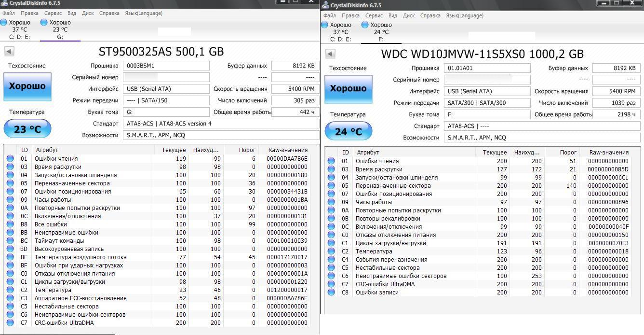This screenshot has width=644, height=335.
Task: Select Неисправимые ошибки секторов row in right window
Action: click(x=482, y=276)
